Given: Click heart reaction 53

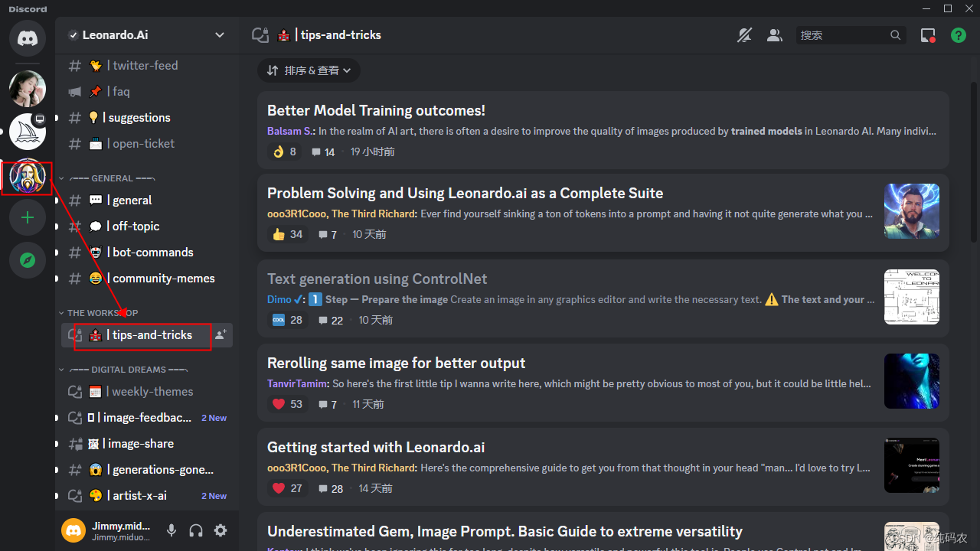Looking at the screenshot, I should [x=287, y=404].
